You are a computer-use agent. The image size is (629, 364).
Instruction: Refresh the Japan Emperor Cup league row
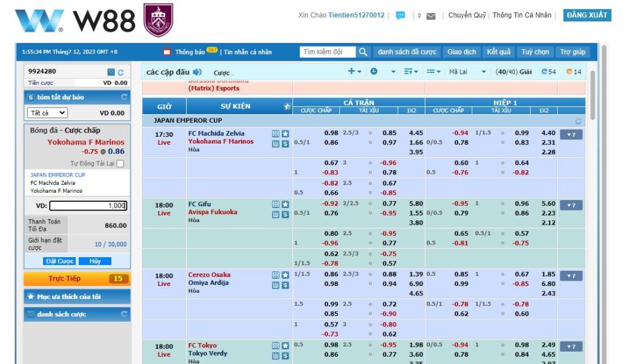pos(578,121)
